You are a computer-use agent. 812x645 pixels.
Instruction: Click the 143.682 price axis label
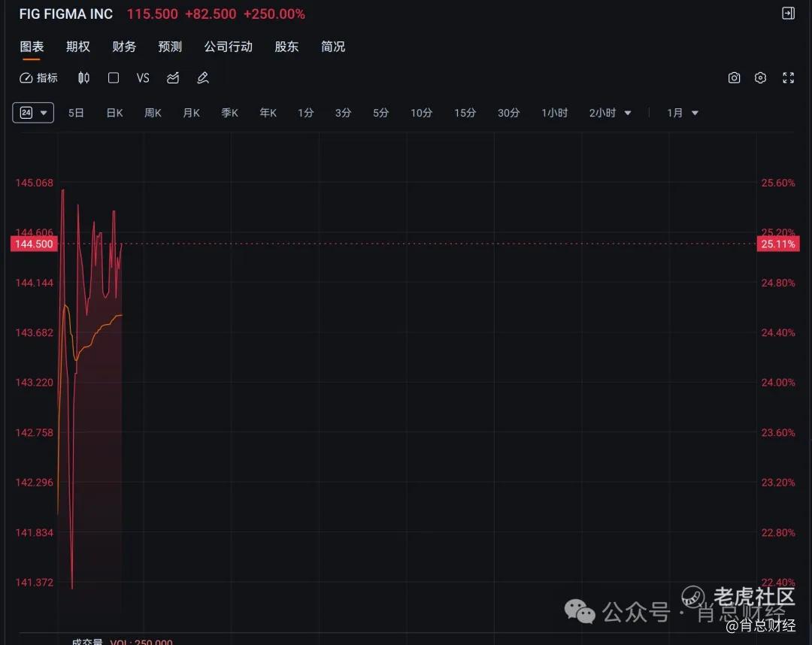click(x=34, y=332)
